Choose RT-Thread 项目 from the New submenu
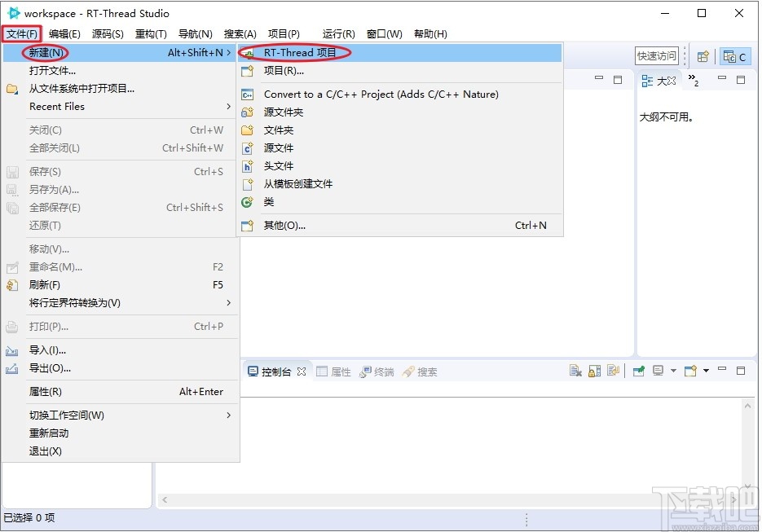Viewport: 762px width, 532px height. pos(399,52)
